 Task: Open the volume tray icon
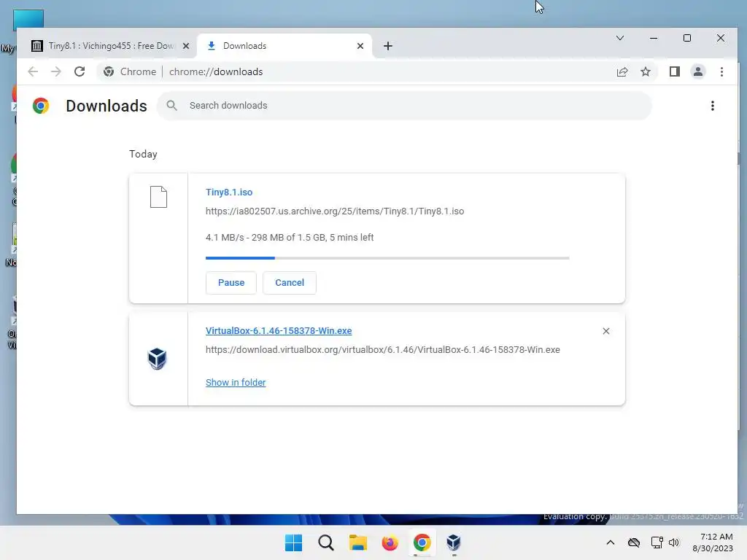673,542
